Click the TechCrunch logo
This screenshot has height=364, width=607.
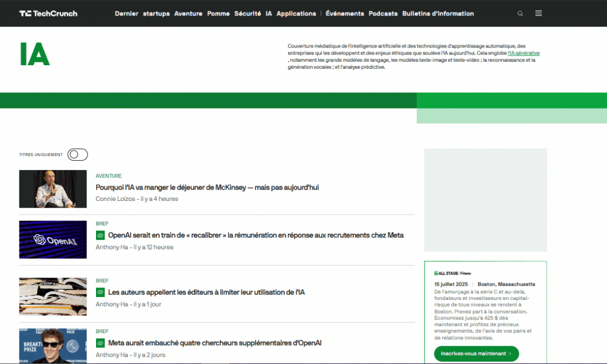(x=49, y=14)
